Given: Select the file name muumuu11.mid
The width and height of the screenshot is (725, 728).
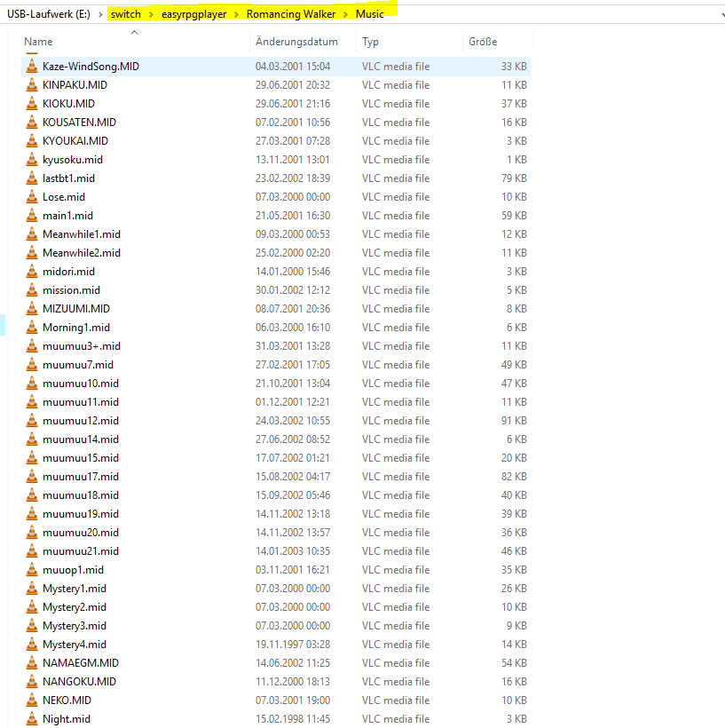Looking at the screenshot, I should click(81, 401).
